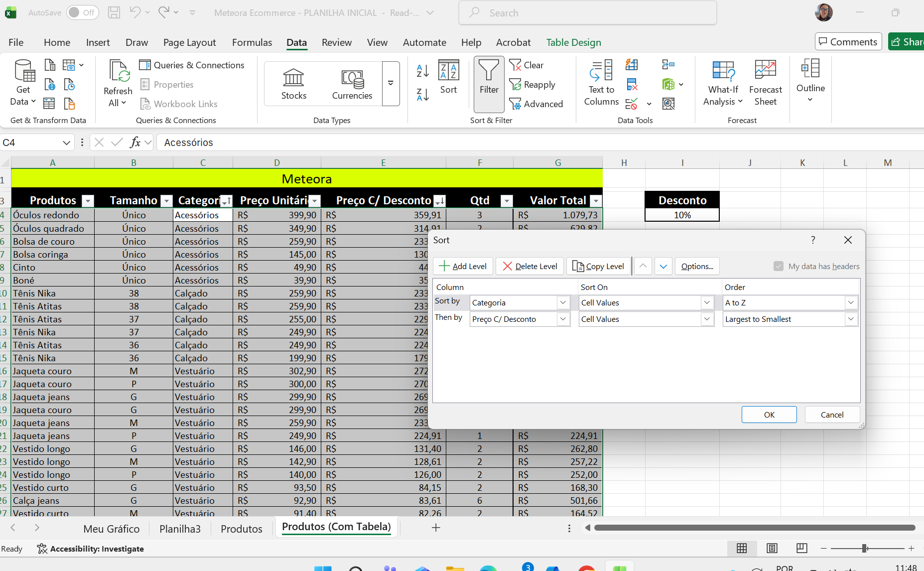Save the workbook
Screen dimensions: 924x571
click(114, 12)
